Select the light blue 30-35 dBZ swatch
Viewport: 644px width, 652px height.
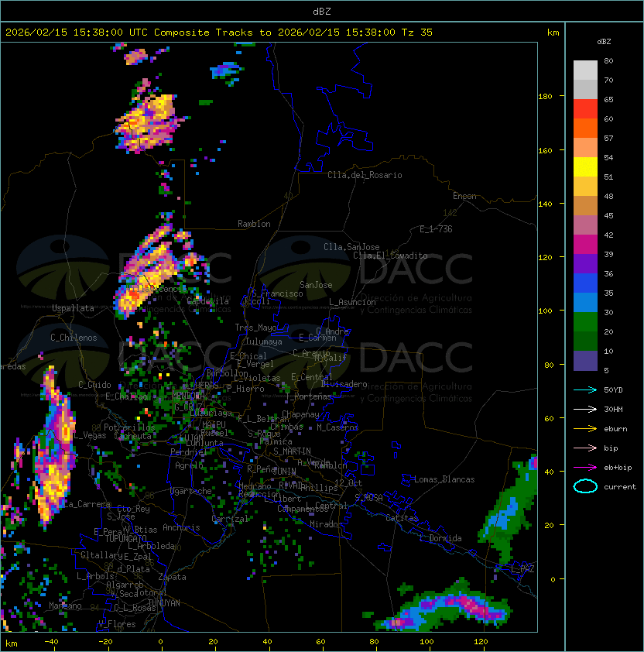click(585, 302)
